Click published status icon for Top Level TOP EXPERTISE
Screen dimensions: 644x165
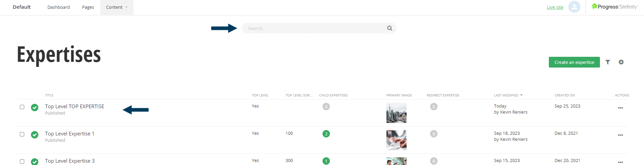(35, 108)
